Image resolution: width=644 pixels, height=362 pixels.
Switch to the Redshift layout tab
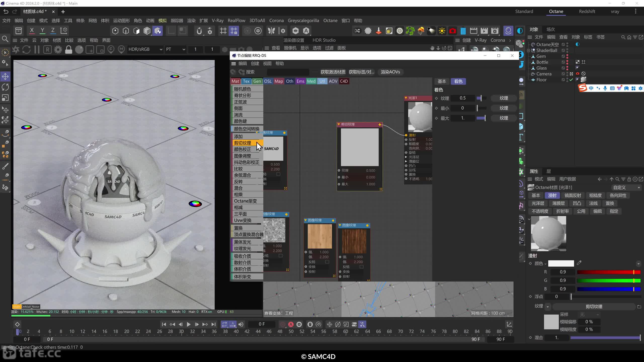click(587, 11)
